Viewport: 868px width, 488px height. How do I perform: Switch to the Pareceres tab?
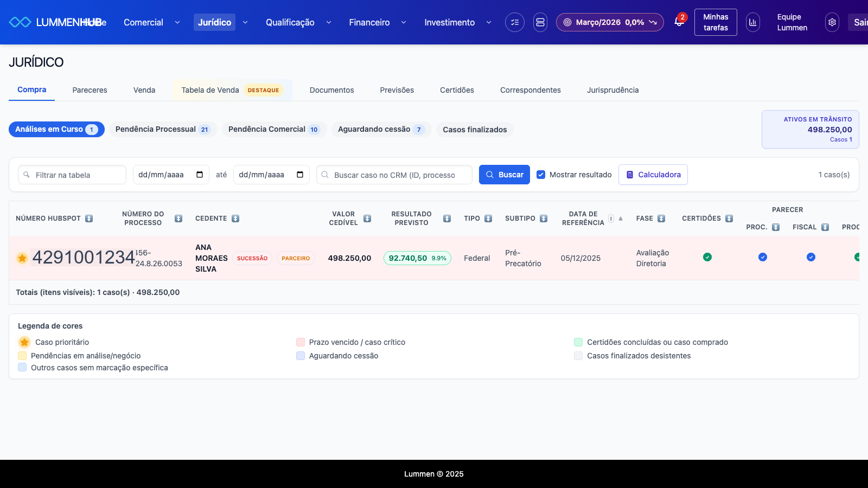coord(90,90)
